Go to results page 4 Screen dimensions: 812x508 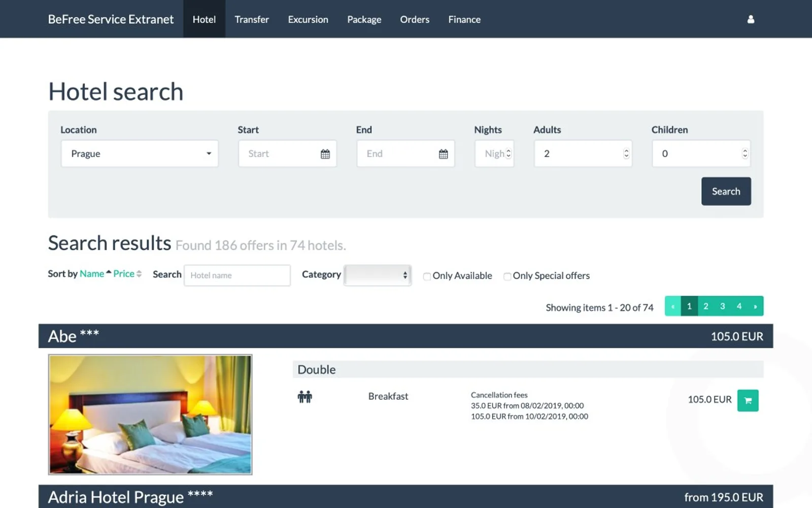[739, 306]
